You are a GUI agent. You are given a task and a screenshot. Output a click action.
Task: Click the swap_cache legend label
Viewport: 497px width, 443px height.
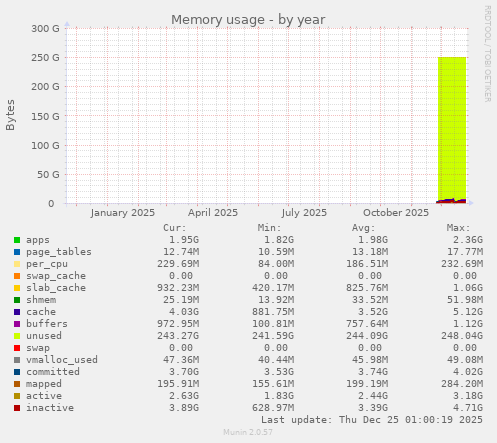(x=56, y=276)
